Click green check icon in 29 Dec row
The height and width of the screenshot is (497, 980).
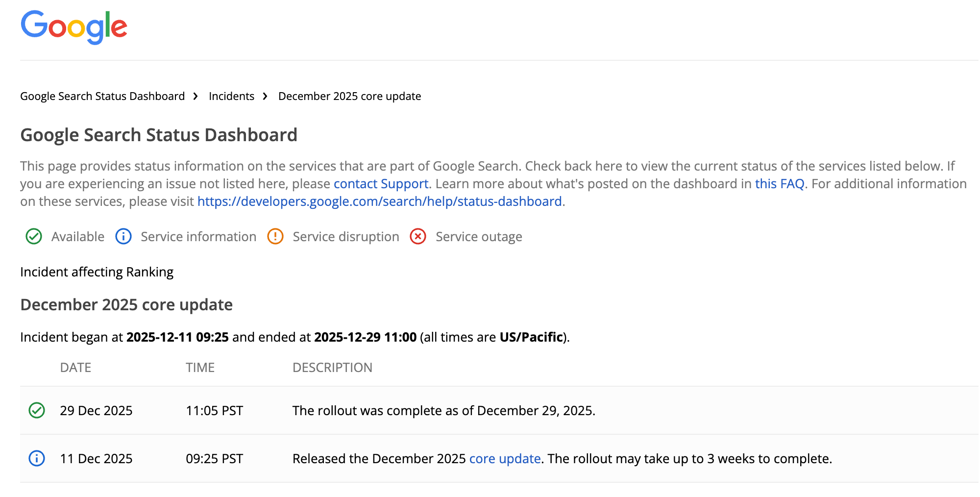[x=37, y=410]
